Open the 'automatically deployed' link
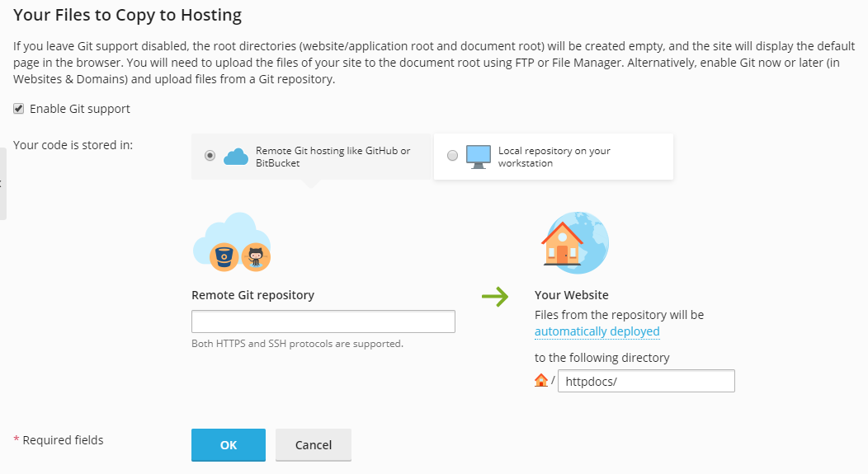The image size is (868, 474). tap(597, 331)
